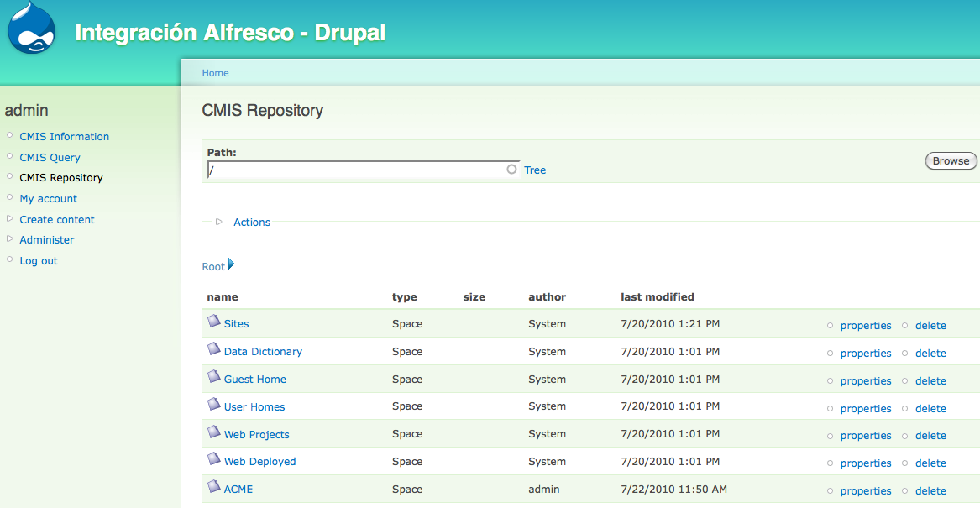Viewport: 980px width, 508px height.
Task: Click the ACME folder icon
Action: click(x=214, y=486)
